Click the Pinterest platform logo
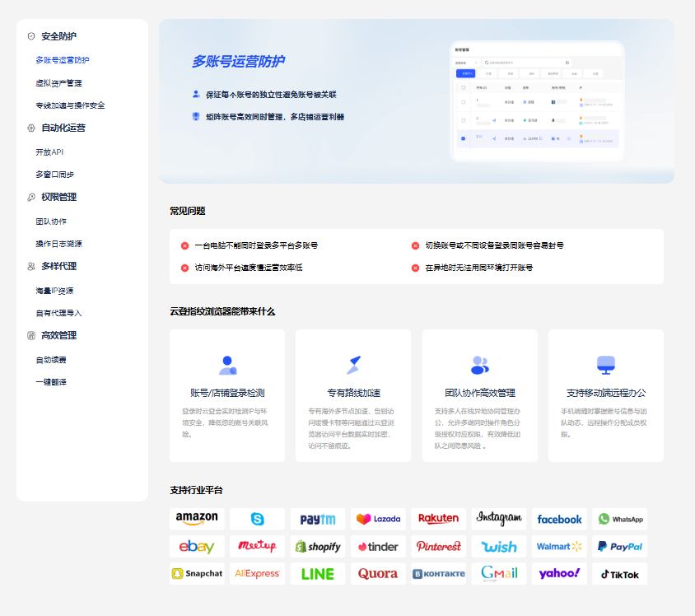Viewport: 695px width, 616px height. click(438, 547)
